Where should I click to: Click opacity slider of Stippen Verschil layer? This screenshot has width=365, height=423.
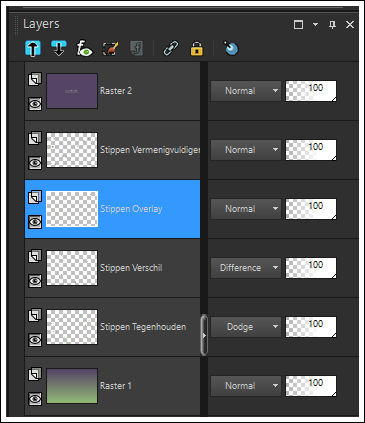[x=311, y=268]
